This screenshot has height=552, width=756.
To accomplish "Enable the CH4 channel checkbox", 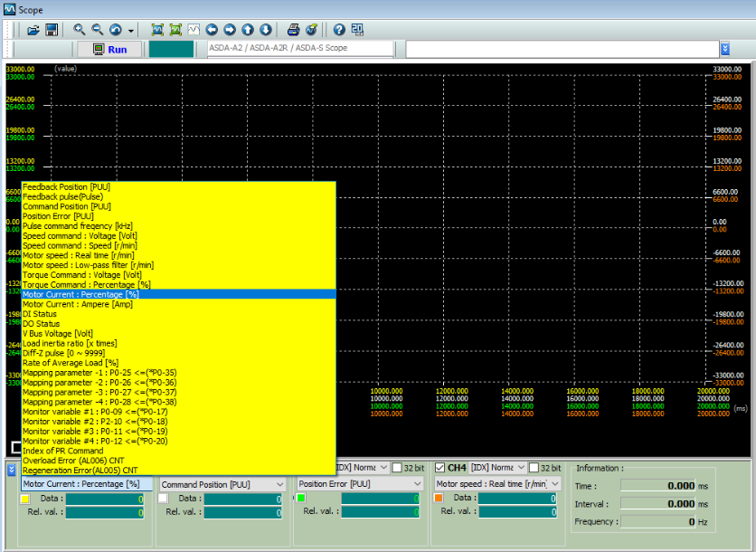I will (x=440, y=468).
